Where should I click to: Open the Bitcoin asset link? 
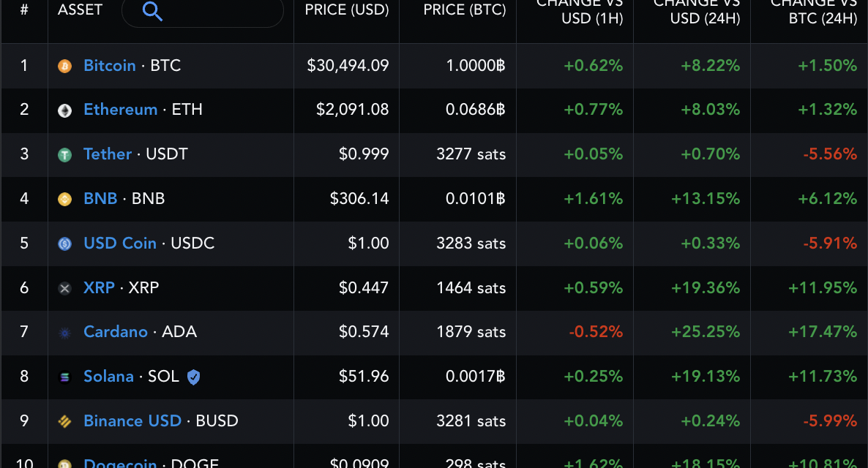tap(110, 65)
